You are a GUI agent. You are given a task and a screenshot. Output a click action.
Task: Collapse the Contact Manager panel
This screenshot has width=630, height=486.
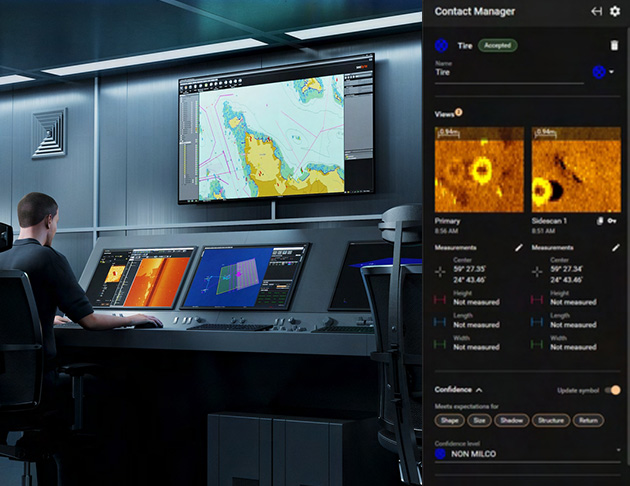point(597,12)
